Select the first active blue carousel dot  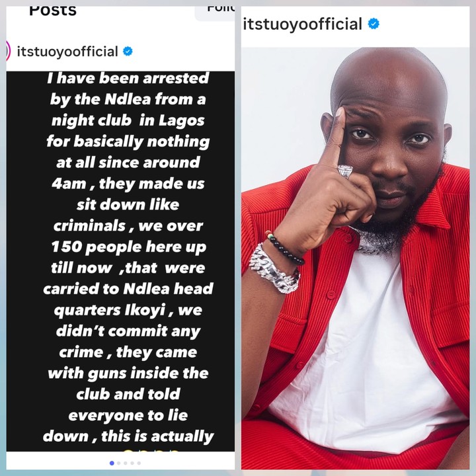112,463
